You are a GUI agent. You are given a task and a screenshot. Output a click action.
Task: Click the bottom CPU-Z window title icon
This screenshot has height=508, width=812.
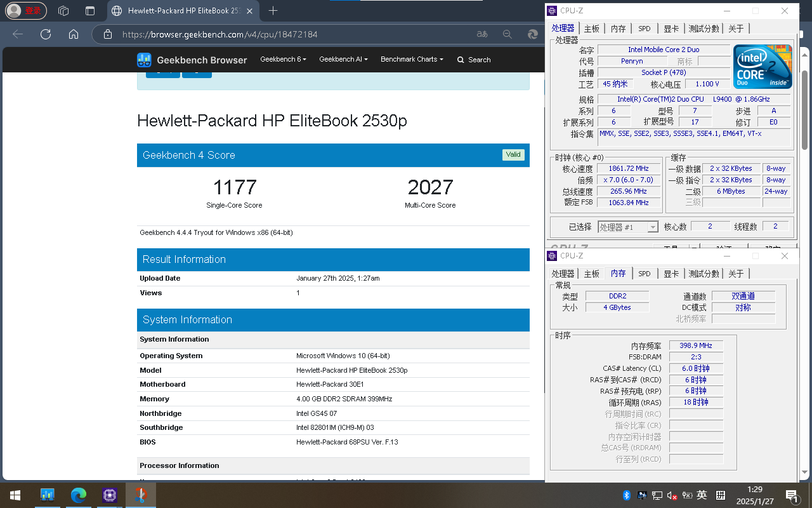[552, 256]
